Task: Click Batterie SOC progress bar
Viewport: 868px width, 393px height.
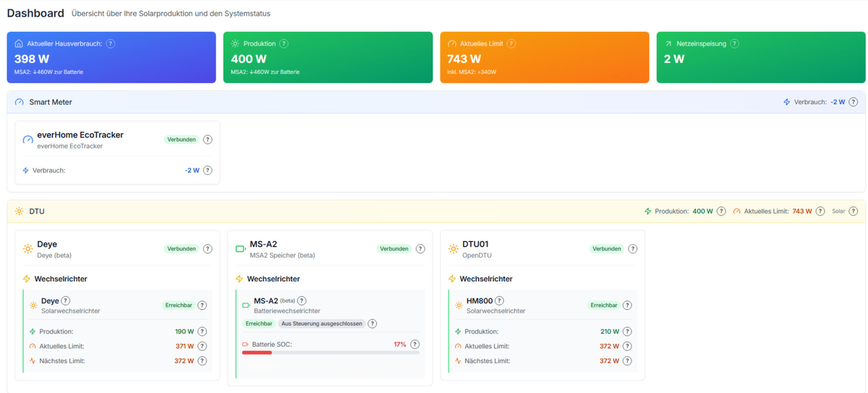Action: (331, 352)
